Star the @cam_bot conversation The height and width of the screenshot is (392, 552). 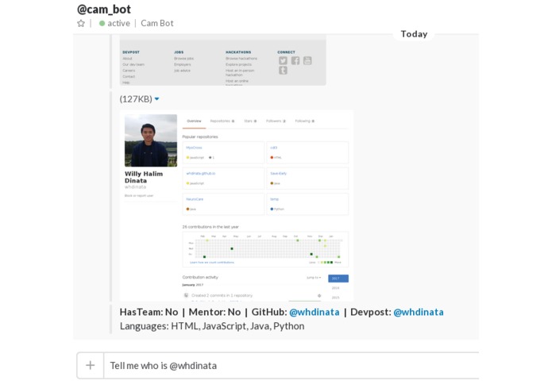pos(81,24)
